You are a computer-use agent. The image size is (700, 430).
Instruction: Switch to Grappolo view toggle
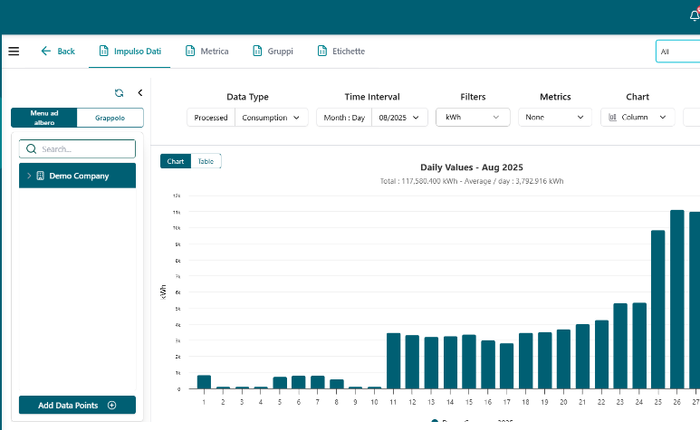click(110, 118)
